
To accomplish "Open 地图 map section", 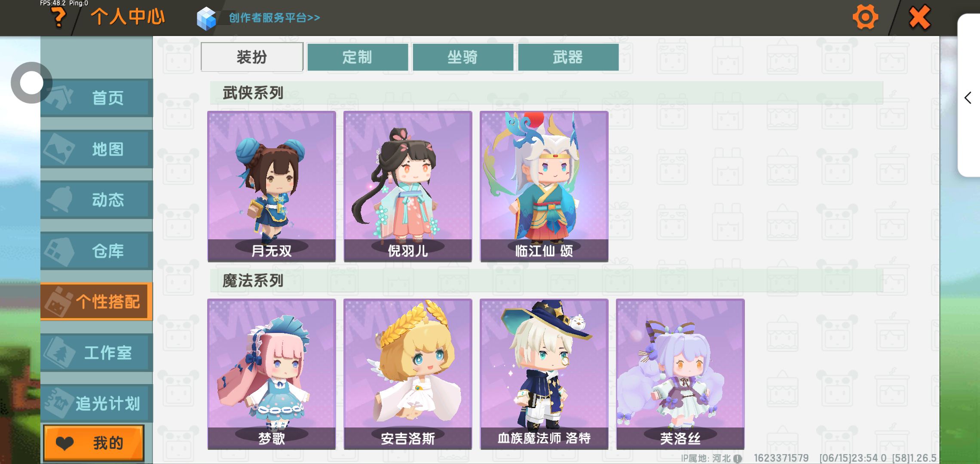I will coord(97,149).
